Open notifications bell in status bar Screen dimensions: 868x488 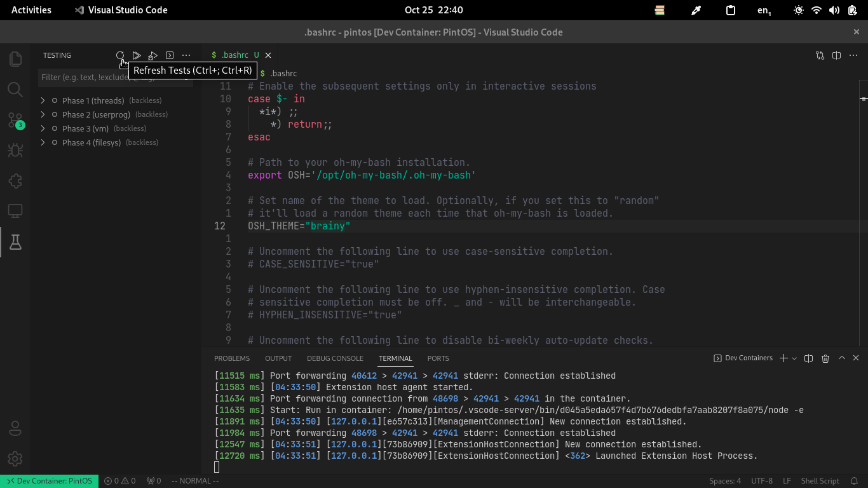tap(854, 481)
